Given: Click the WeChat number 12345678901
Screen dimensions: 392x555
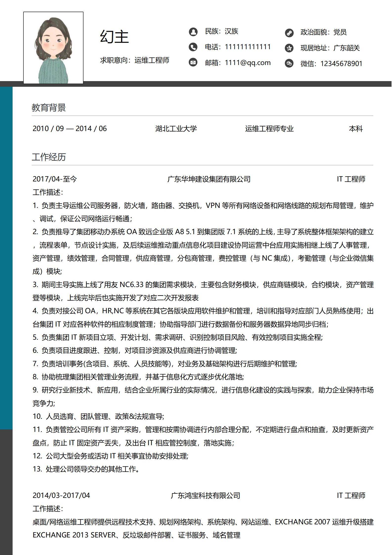Looking at the screenshot, I should 341,64.
